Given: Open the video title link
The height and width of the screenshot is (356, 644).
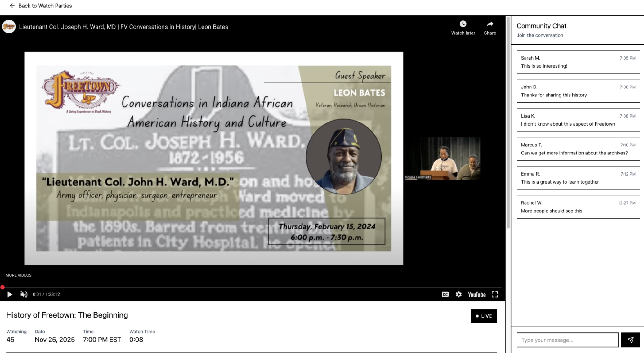Looking at the screenshot, I should click(x=123, y=27).
